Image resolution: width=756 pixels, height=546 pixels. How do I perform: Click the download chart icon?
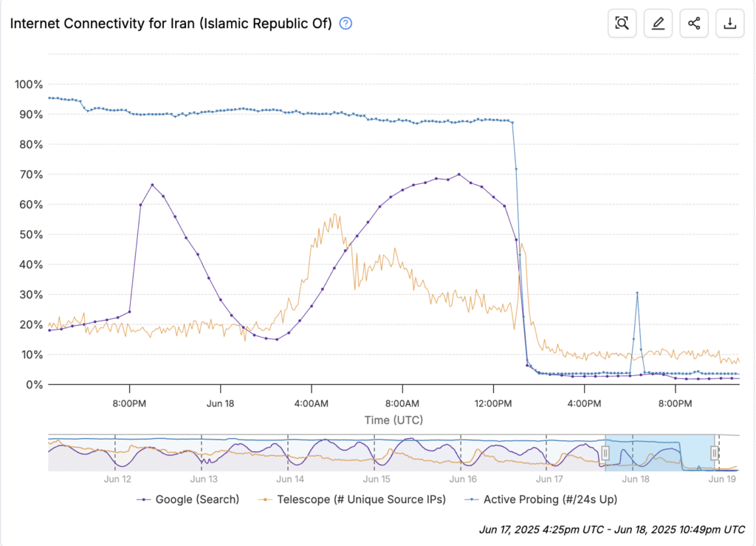(x=730, y=24)
